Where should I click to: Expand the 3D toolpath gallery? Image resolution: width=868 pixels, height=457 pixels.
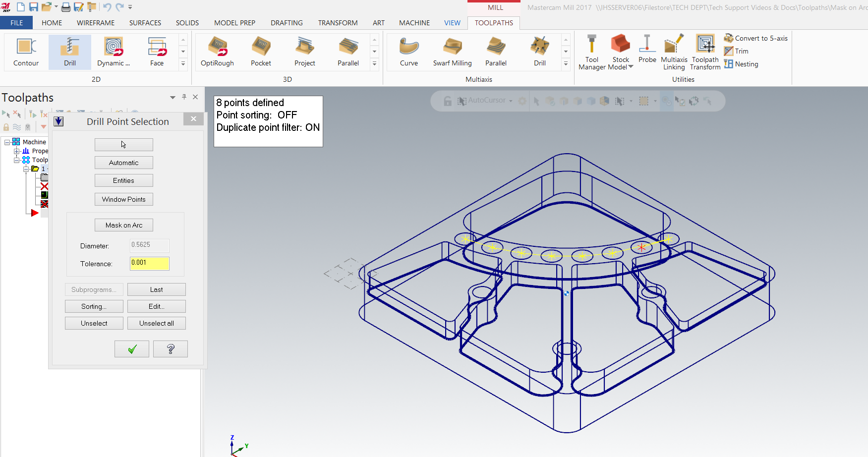click(374, 64)
